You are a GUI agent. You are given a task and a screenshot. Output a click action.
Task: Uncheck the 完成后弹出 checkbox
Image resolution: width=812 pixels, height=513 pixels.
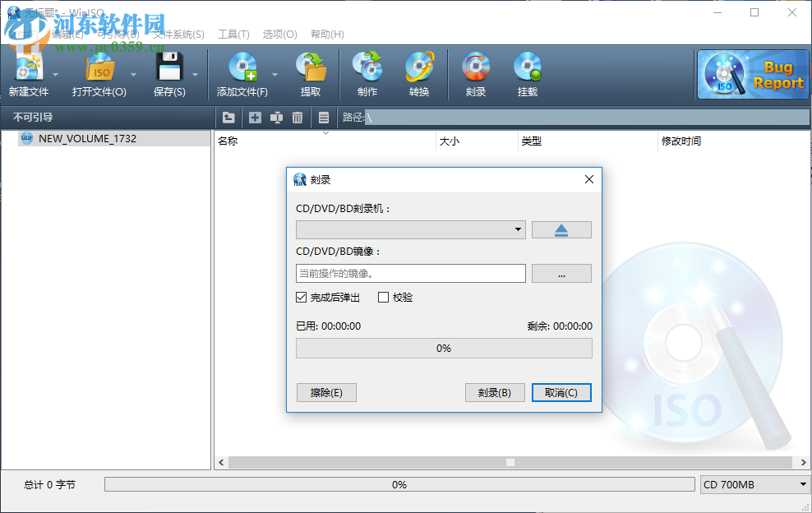point(302,297)
